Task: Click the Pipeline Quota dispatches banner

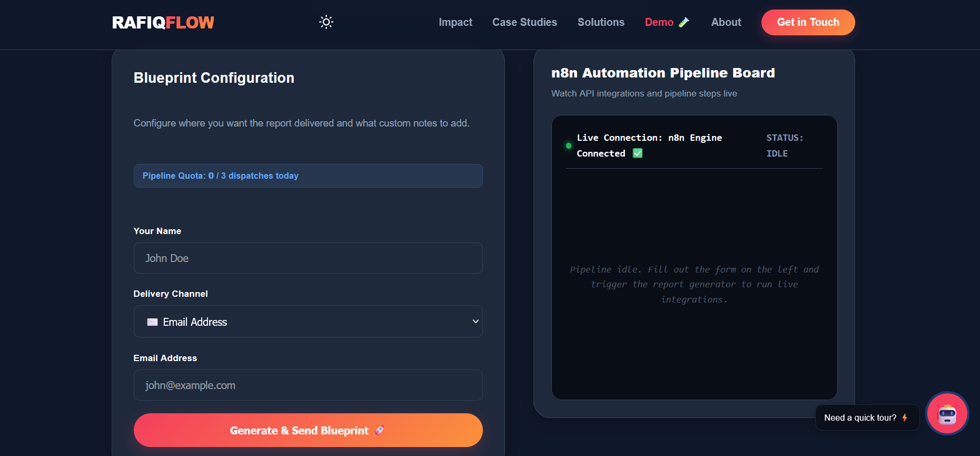Action: pyautogui.click(x=308, y=176)
